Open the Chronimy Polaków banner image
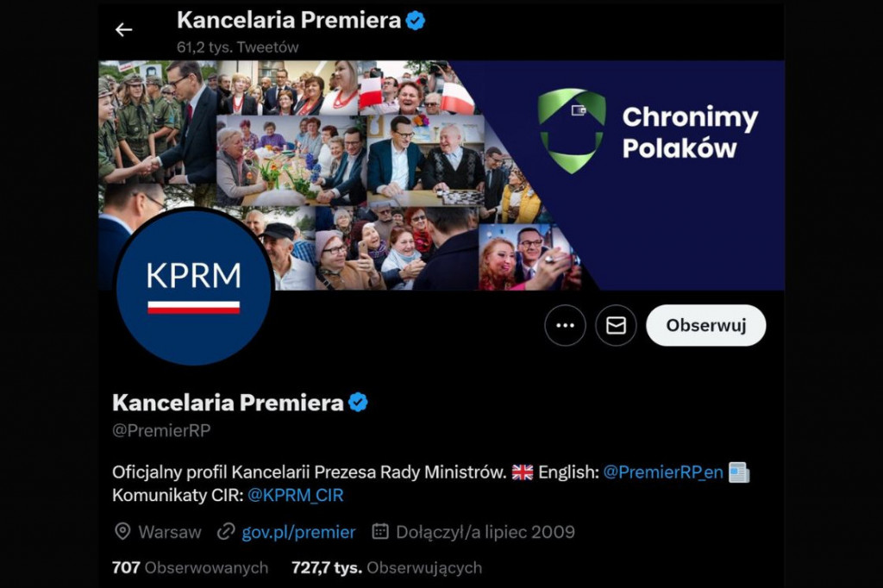 pyautogui.click(x=441, y=175)
